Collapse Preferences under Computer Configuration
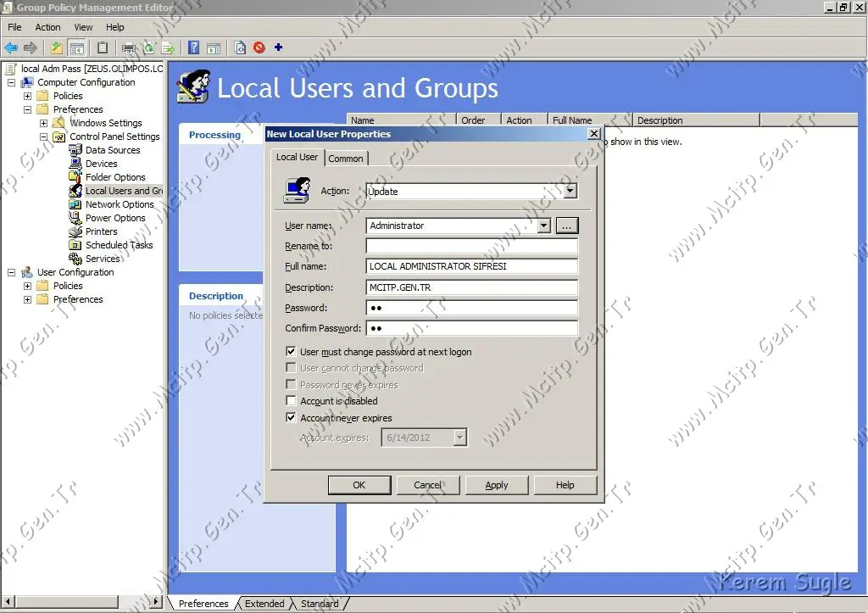 pyautogui.click(x=27, y=109)
